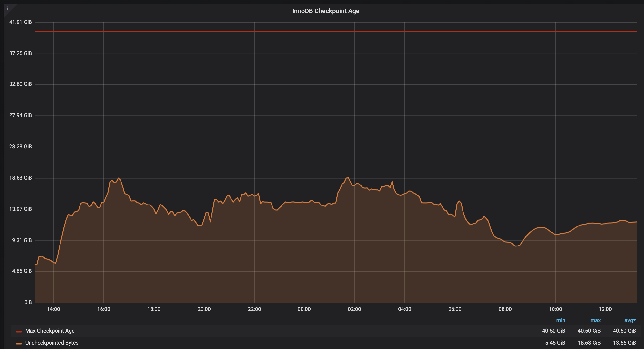Click the red Max Checkpoint Age color swatch

(19, 331)
